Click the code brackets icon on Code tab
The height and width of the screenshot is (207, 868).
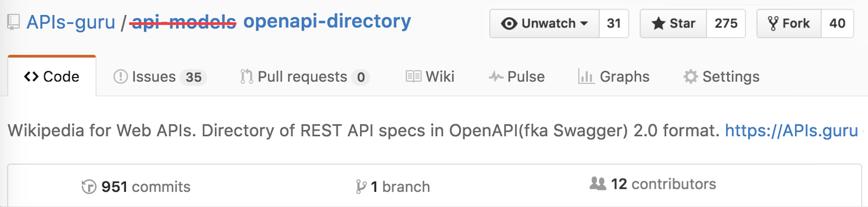pyautogui.click(x=31, y=76)
